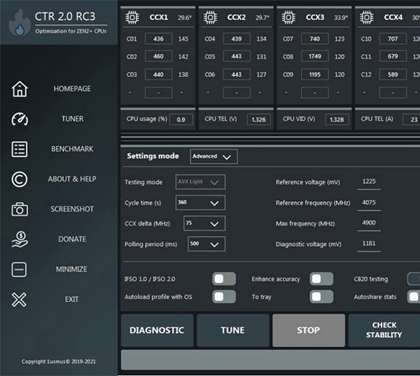Click the C08 frequency box 1749
The width and height of the screenshot is (420, 376).
click(315, 56)
